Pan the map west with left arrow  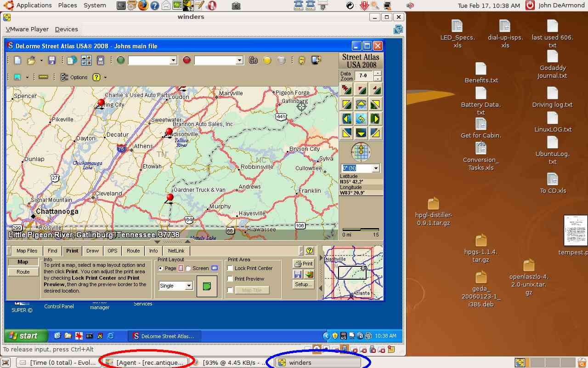tap(347, 119)
